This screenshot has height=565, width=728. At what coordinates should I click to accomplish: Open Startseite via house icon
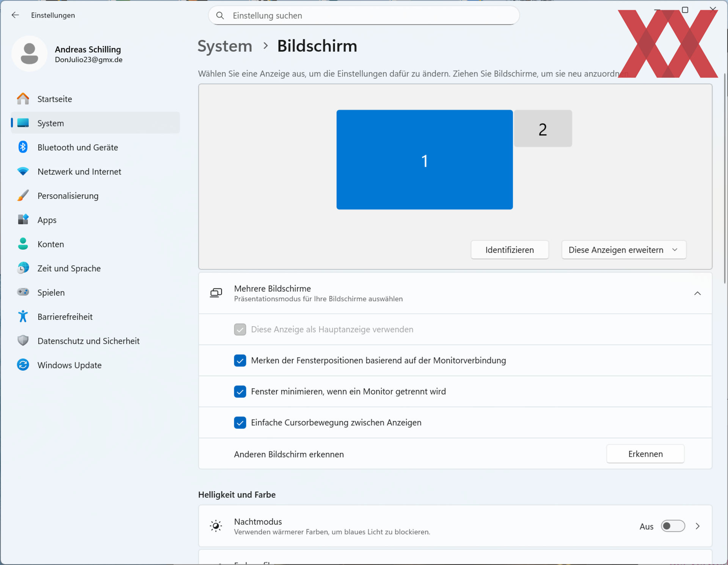click(23, 99)
